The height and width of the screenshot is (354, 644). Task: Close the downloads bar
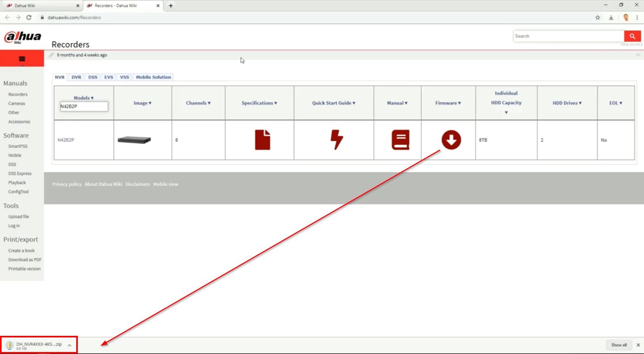(x=638, y=345)
